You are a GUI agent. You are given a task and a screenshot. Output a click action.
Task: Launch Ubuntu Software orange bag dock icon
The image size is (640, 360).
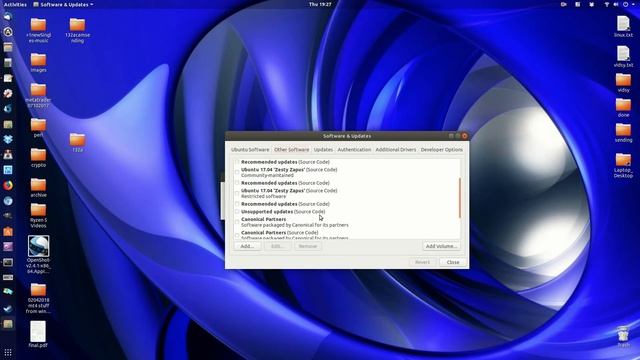pos(8,231)
